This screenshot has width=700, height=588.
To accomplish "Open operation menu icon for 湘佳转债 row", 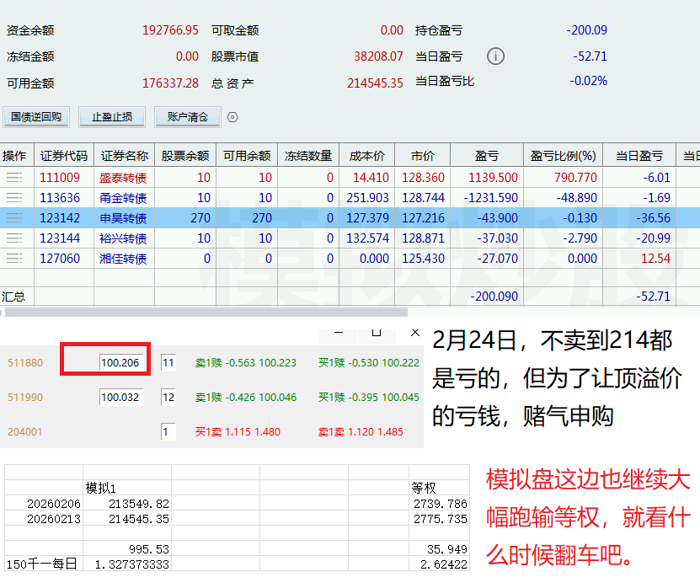I will pos(14,259).
